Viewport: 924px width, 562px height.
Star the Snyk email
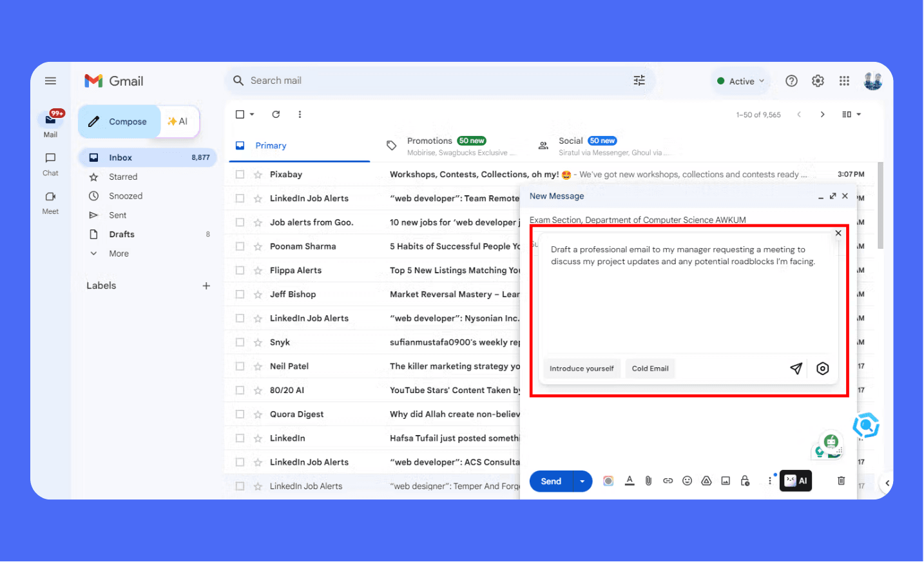point(258,342)
